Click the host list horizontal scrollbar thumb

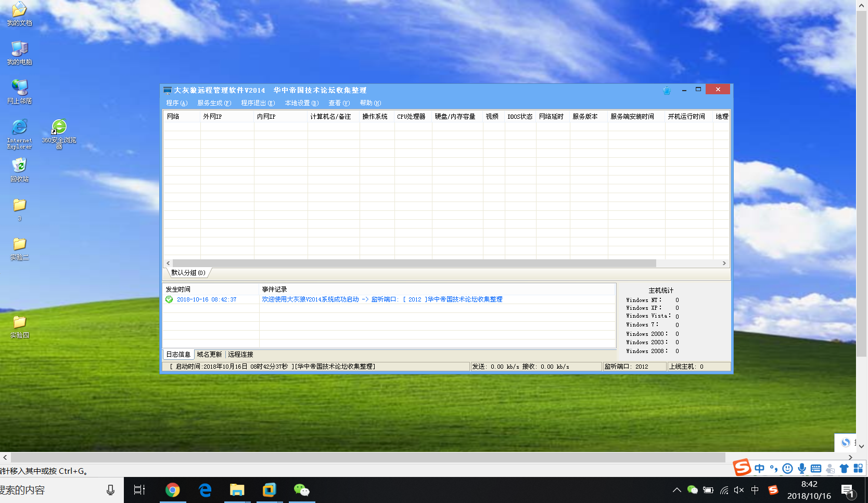[x=414, y=263]
